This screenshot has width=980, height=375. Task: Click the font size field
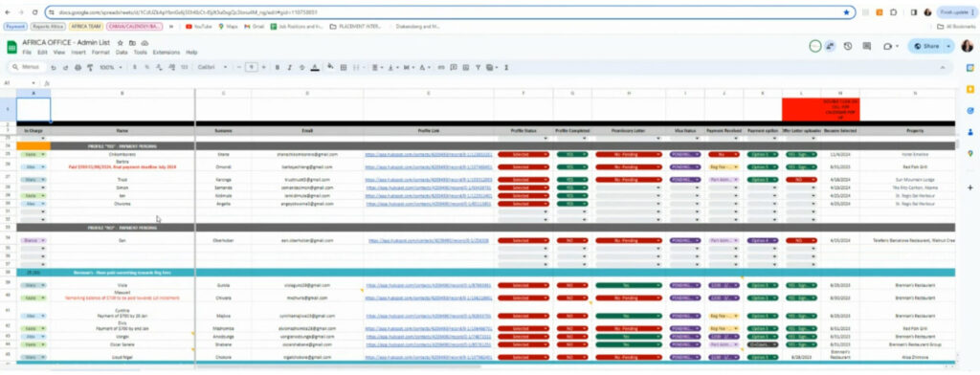point(252,67)
